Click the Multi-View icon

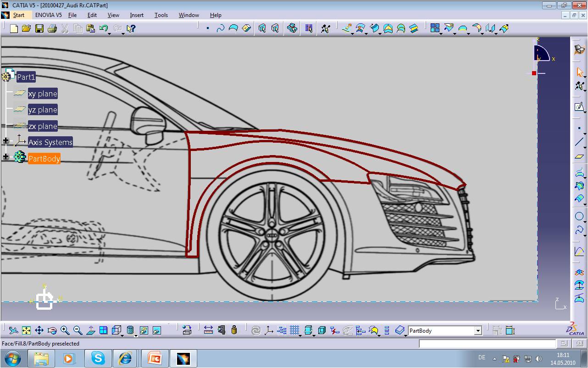click(x=103, y=330)
